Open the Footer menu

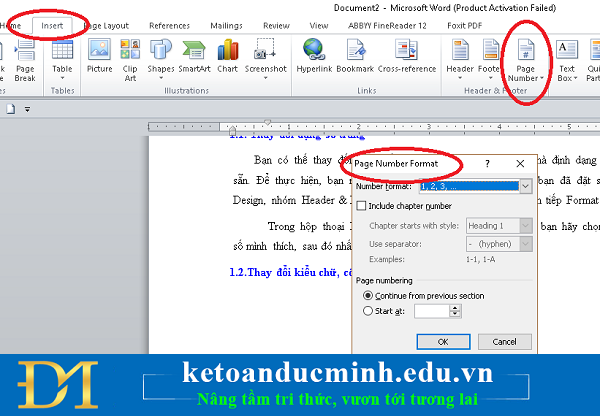coord(489,60)
